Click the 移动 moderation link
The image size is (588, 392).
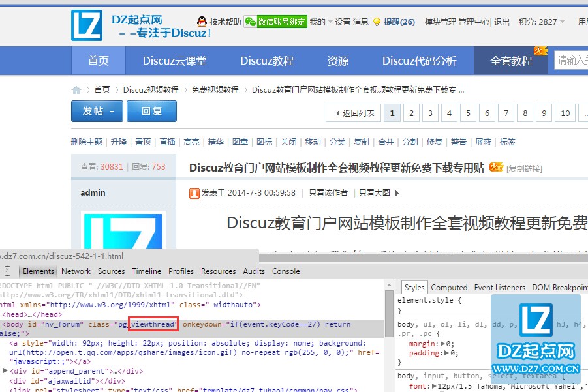[313, 142]
